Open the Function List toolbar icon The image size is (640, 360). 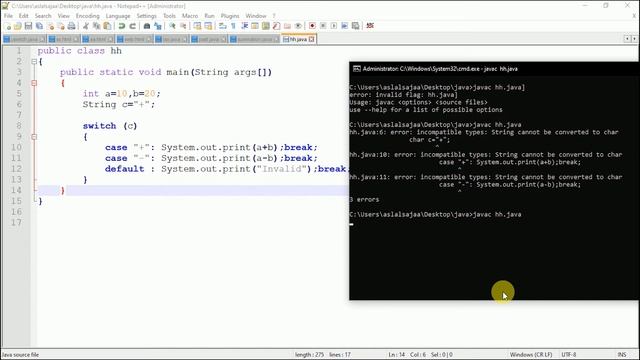[x=276, y=26]
